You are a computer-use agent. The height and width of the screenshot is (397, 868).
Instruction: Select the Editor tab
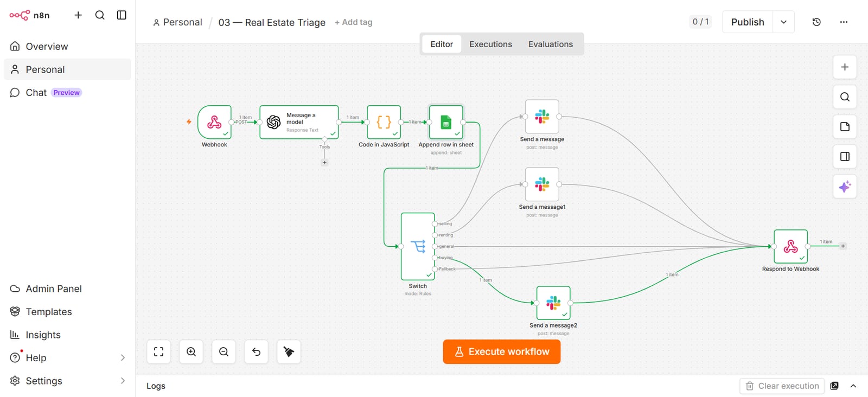coord(442,44)
